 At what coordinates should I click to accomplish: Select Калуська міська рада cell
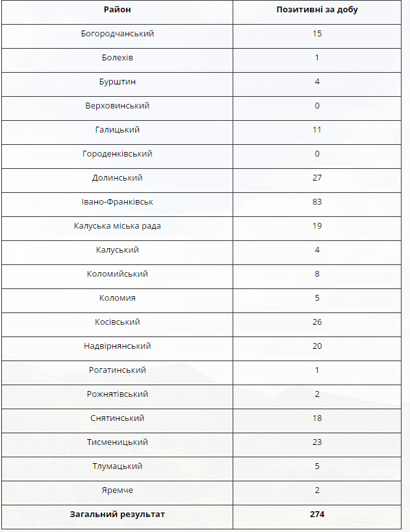coord(118,226)
